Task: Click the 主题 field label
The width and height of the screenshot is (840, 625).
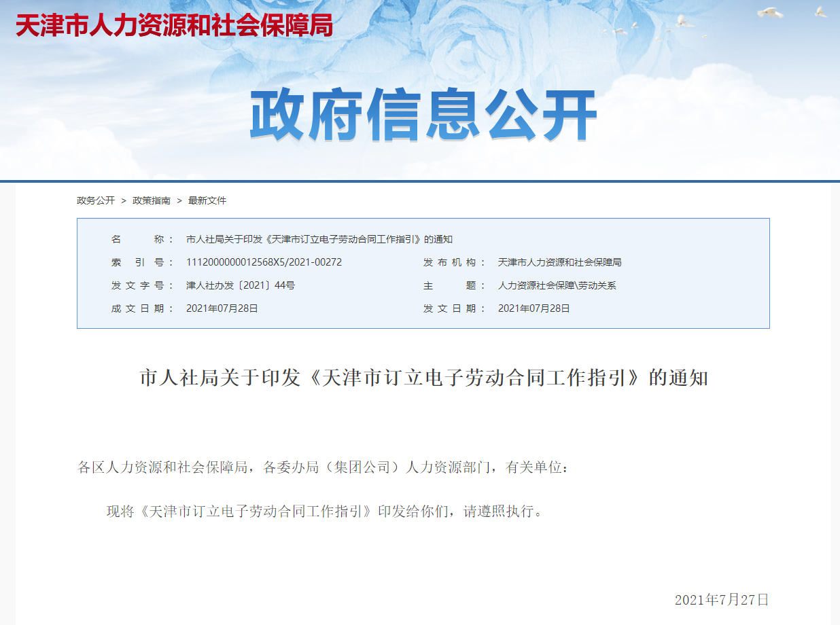Action: coord(455,285)
